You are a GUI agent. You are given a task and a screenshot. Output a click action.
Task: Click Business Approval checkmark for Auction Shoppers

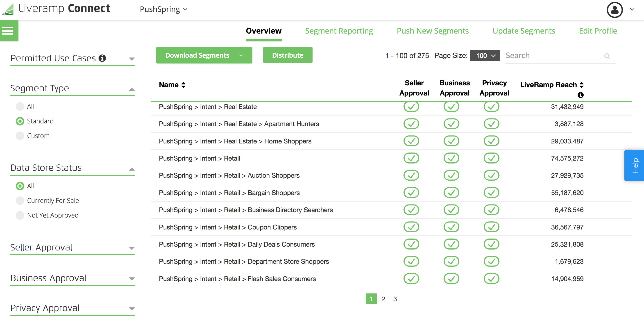[x=451, y=175]
